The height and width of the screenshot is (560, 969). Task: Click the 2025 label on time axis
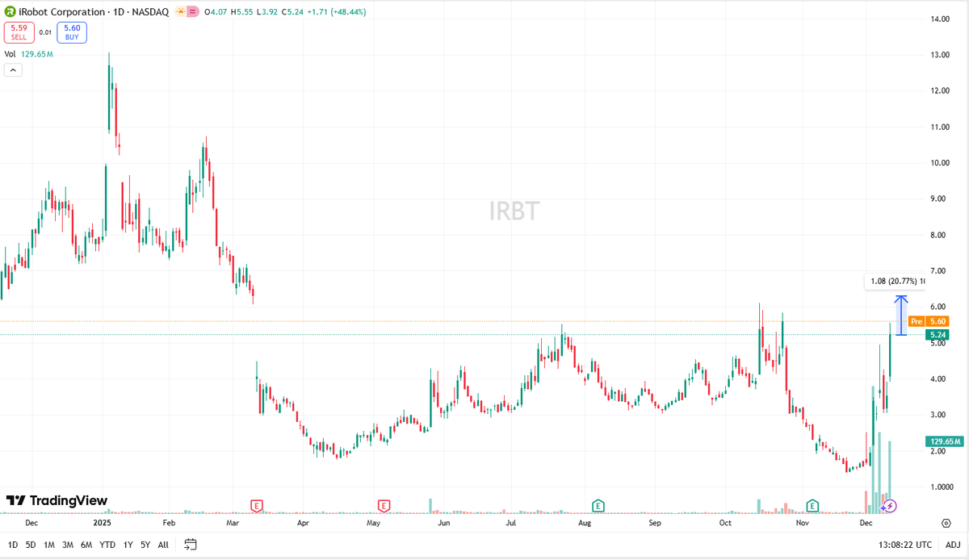(x=101, y=523)
